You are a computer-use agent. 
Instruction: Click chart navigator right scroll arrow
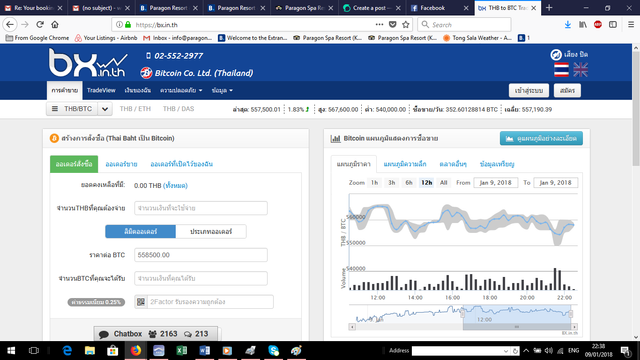[x=574, y=327]
